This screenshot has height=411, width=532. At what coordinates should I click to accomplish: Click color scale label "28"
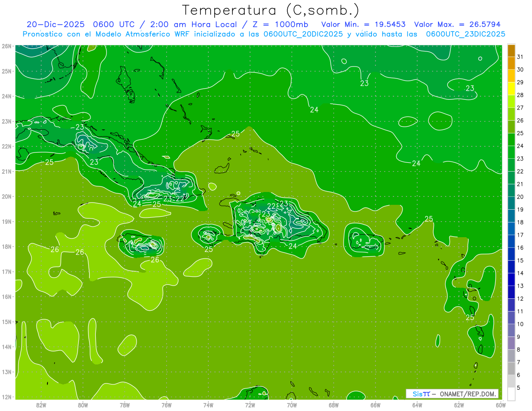point(520,95)
